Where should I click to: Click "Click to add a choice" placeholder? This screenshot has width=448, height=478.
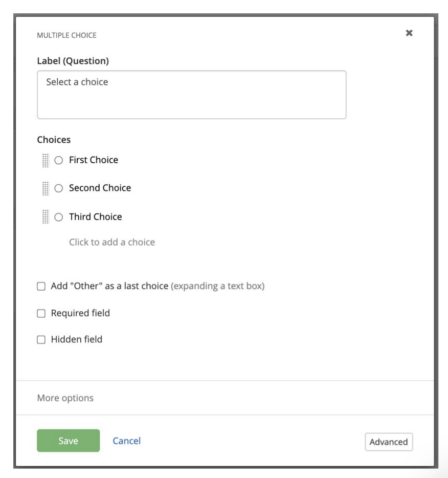click(112, 242)
